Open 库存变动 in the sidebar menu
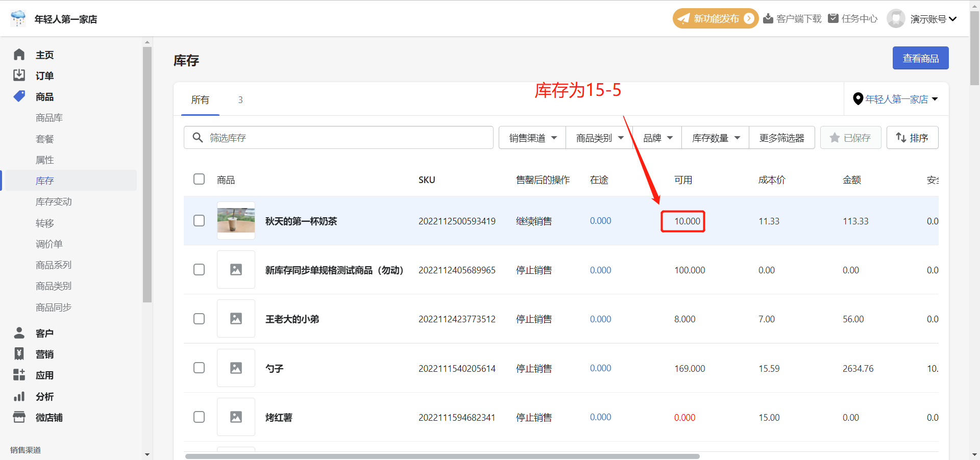 [x=54, y=202]
